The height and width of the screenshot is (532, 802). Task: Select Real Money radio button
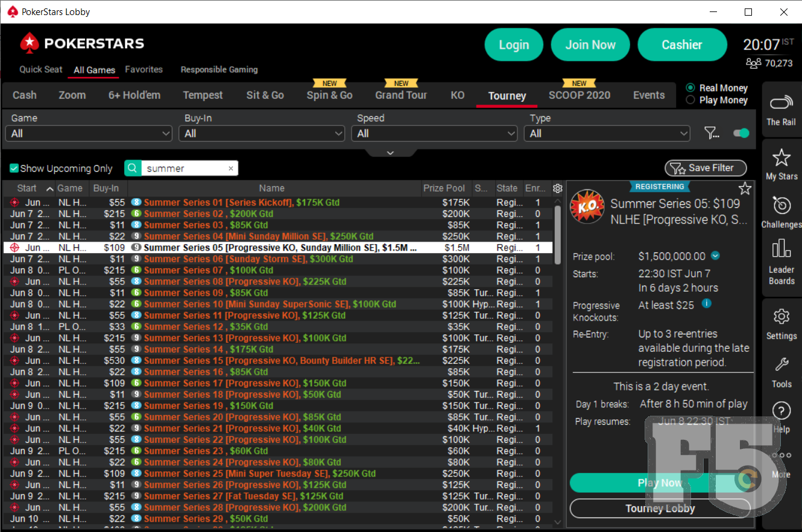pos(690,88)
